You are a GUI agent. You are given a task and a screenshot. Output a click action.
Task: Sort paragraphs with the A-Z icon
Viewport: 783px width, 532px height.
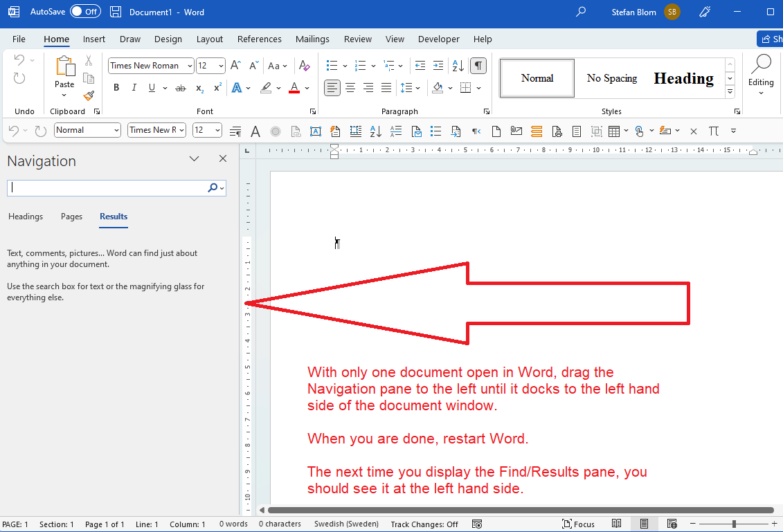[458, 66]
